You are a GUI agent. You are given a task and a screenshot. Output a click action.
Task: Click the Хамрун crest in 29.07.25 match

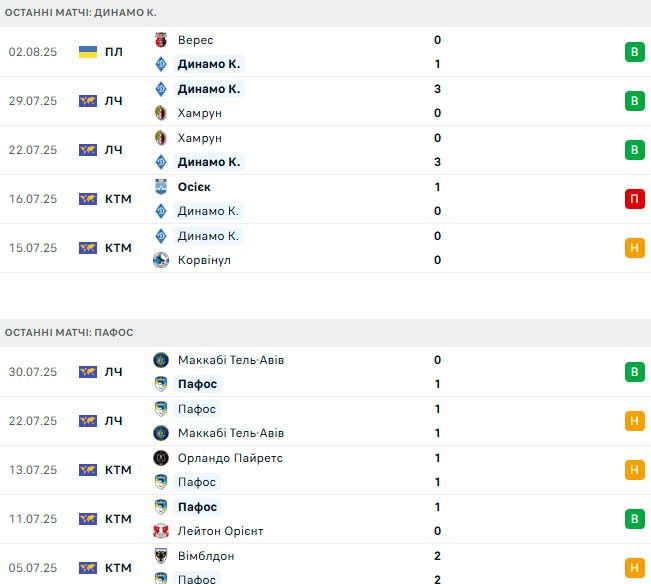(x=161, y=113)
